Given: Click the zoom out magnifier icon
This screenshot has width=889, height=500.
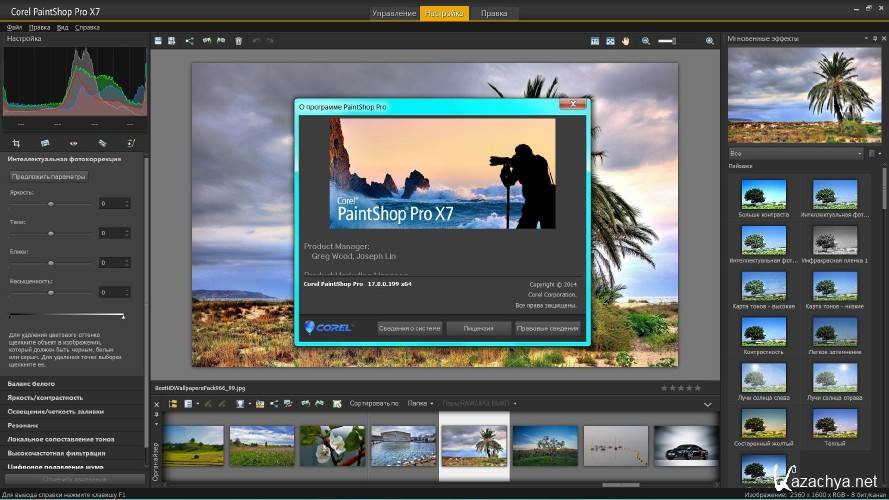Looking at the screenshot, I should coord(646,41).
